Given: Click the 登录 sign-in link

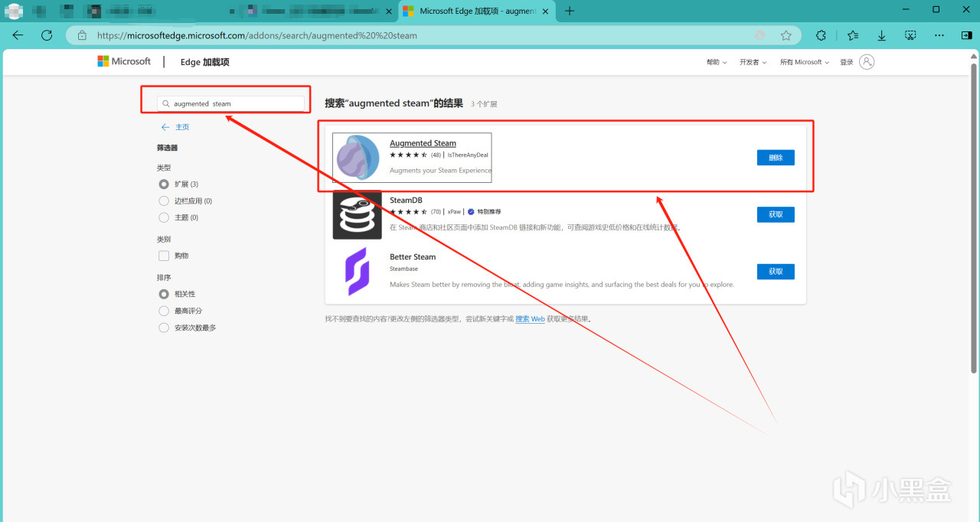Looking at the screenshot, I should (846, 62).
